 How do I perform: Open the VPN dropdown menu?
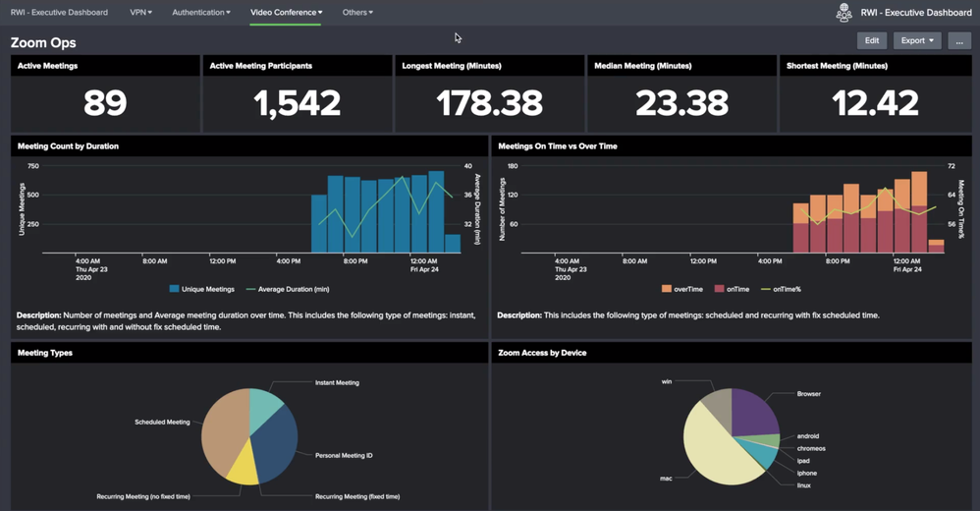pyautogui.click(x=140, y=12)
